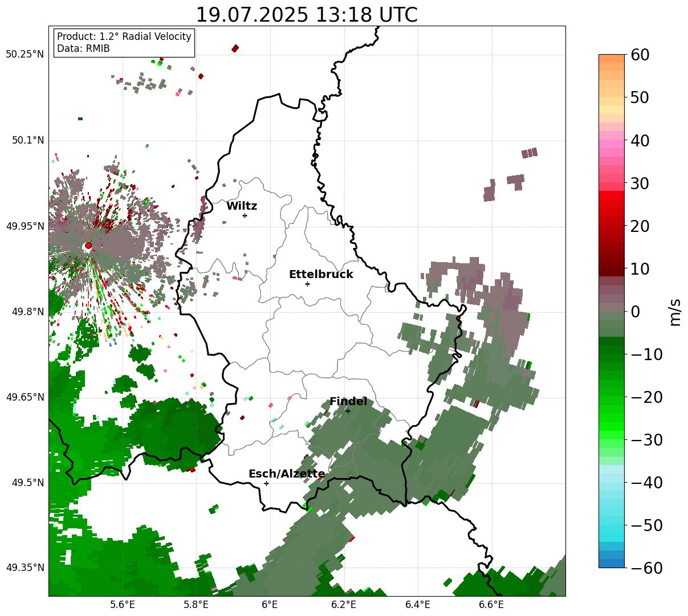Click the colorbar 30 tick label
Screen dimensions: 688x616
[x=640, y=183]
